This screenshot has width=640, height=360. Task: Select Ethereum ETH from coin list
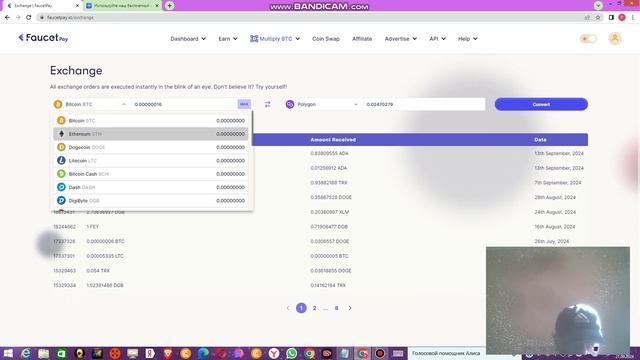pyautogui.click(x=151, y=134)
